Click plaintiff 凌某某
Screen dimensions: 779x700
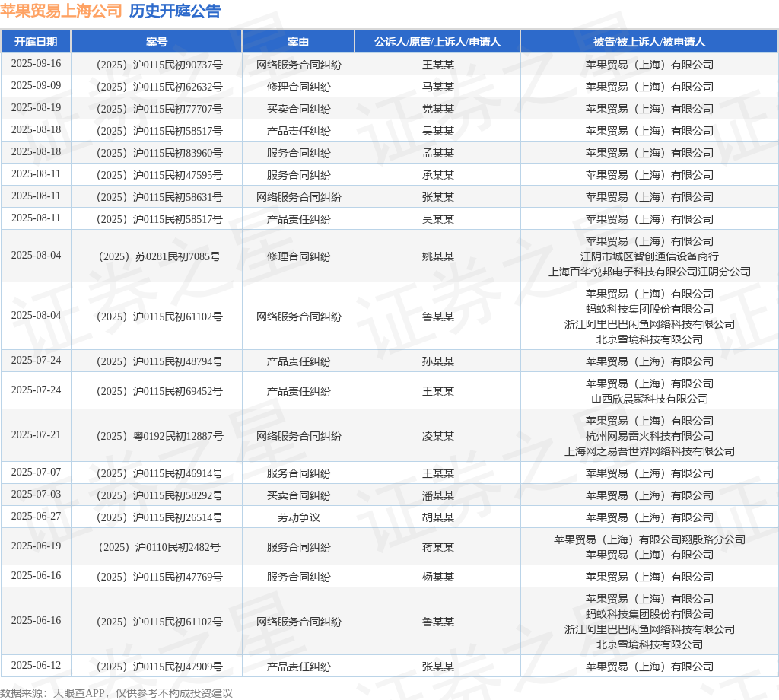pos(437,436)
